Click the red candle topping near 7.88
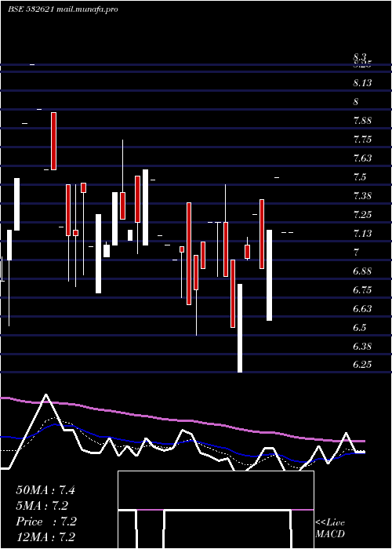 tap(53, 141)
